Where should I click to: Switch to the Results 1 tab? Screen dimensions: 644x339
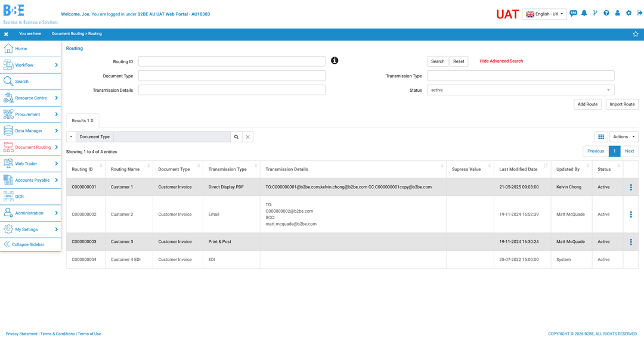[x=82, y=120]
